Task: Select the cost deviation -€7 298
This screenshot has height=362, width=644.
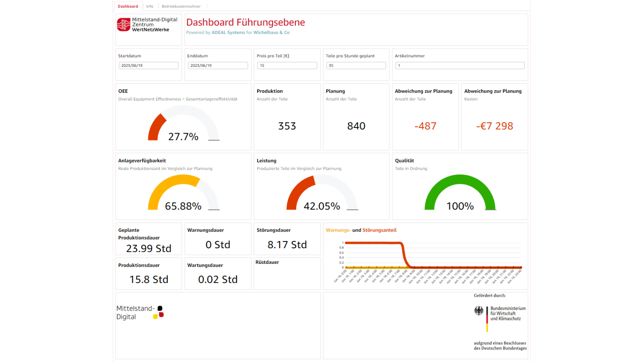Action: (495, 126)
